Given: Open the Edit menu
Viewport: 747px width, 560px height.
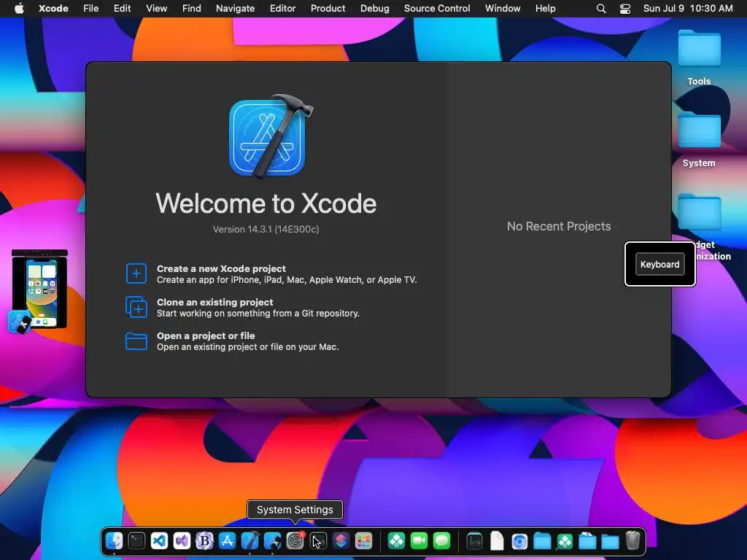Looking at the screenshot, I should point(122,8).
